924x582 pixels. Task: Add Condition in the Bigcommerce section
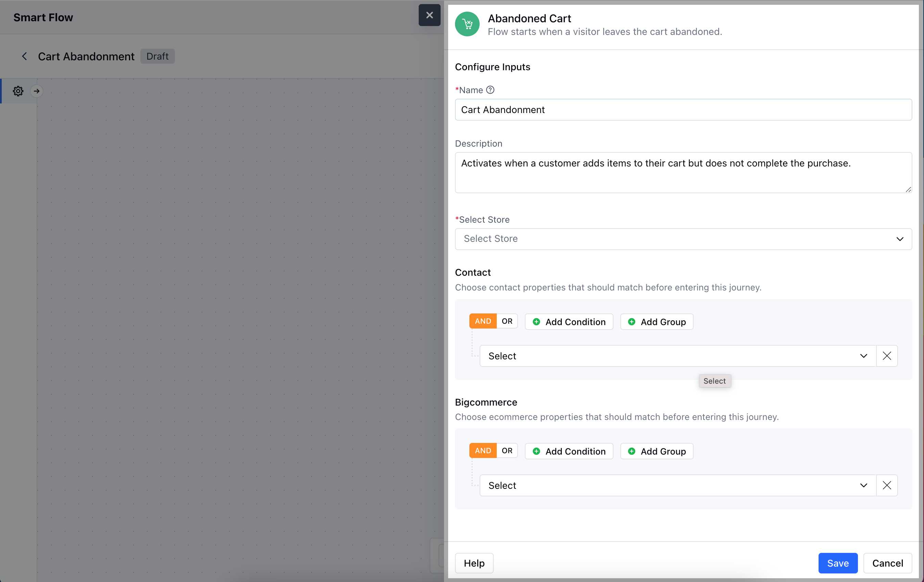[569, 451]
